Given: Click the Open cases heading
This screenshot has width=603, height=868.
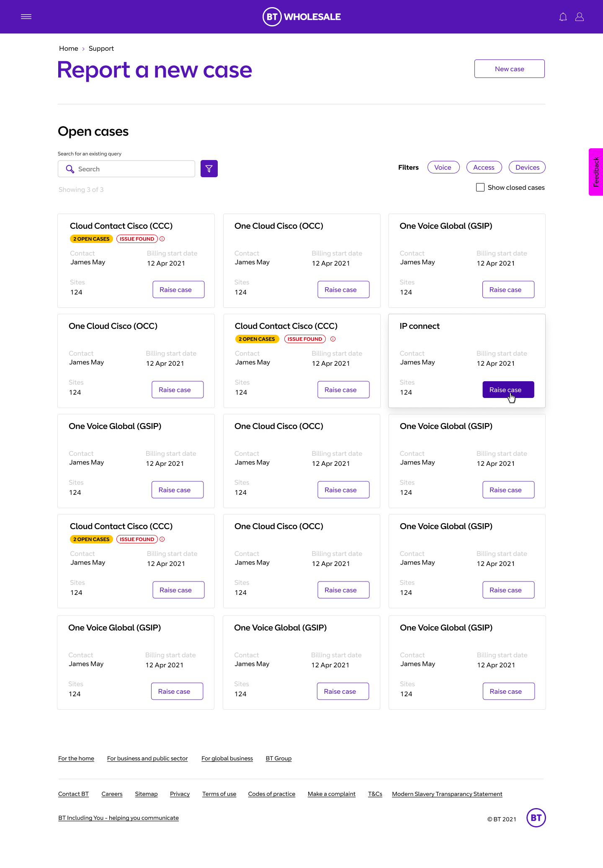Looking at the screenshot, I should click(x=93, y=132).
